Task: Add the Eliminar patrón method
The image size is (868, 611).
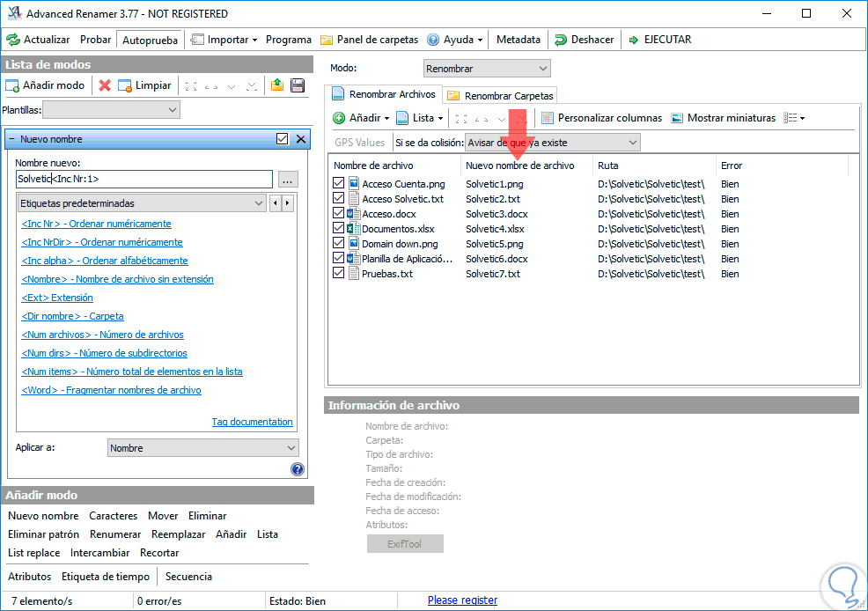Action: click(43, 534)
